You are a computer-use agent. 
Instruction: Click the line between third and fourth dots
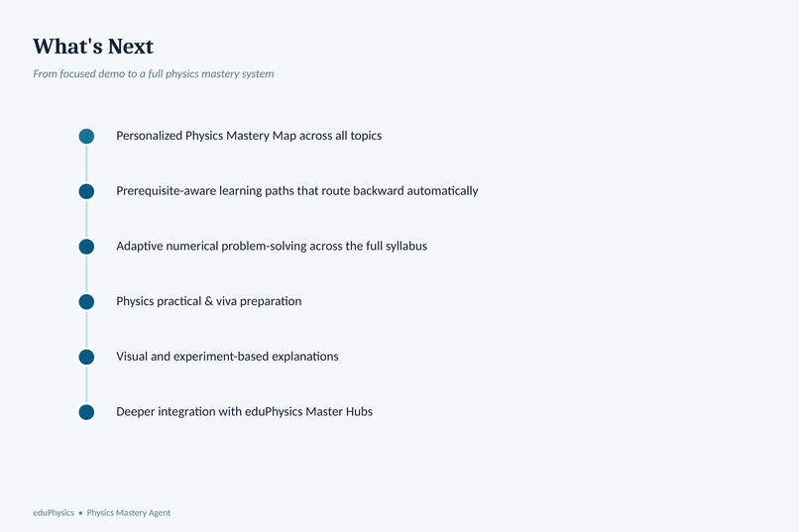86,274
